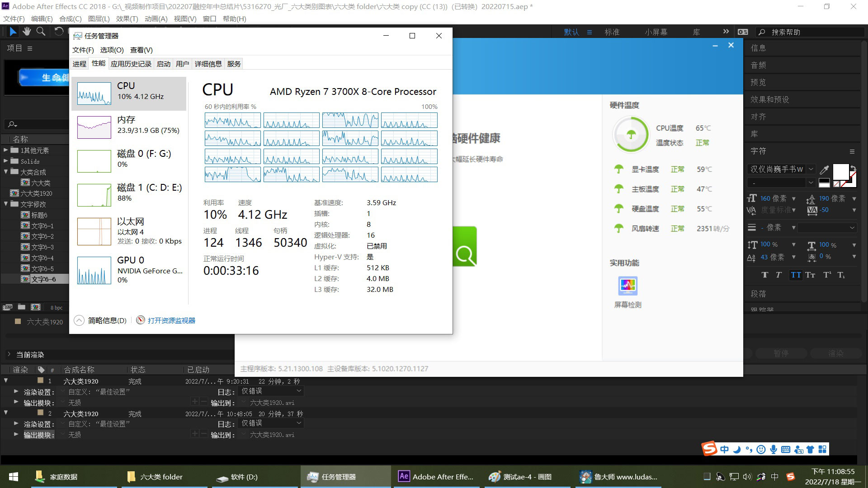This screenshot has height=488, width=868.
Task: Open 选项(O) menu in Task Manager
Action: click(x=112, y=50)
